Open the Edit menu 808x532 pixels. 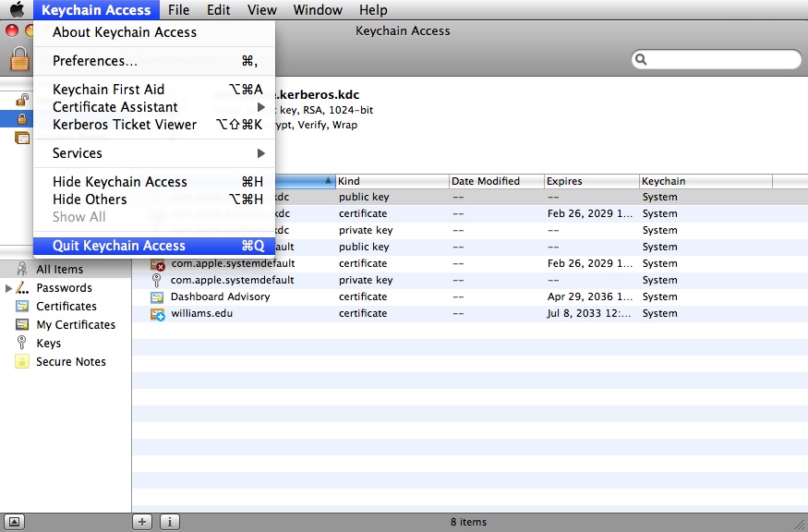(219, 10)
